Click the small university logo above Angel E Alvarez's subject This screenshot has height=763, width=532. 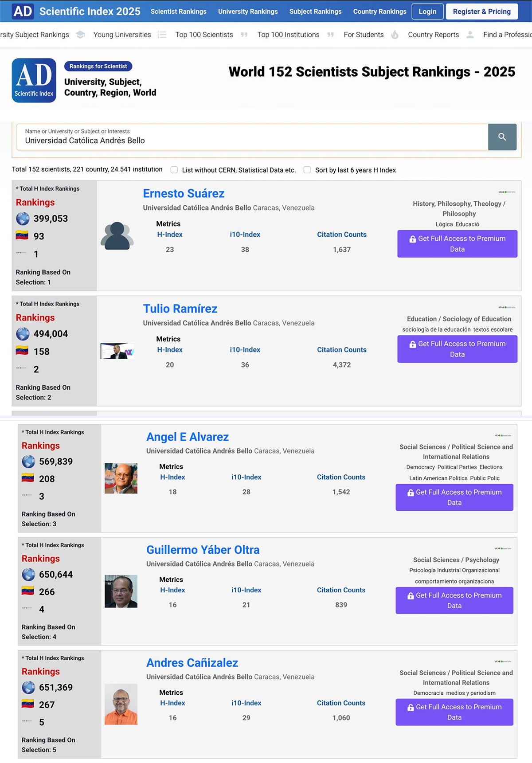click(x=503, y=435)
